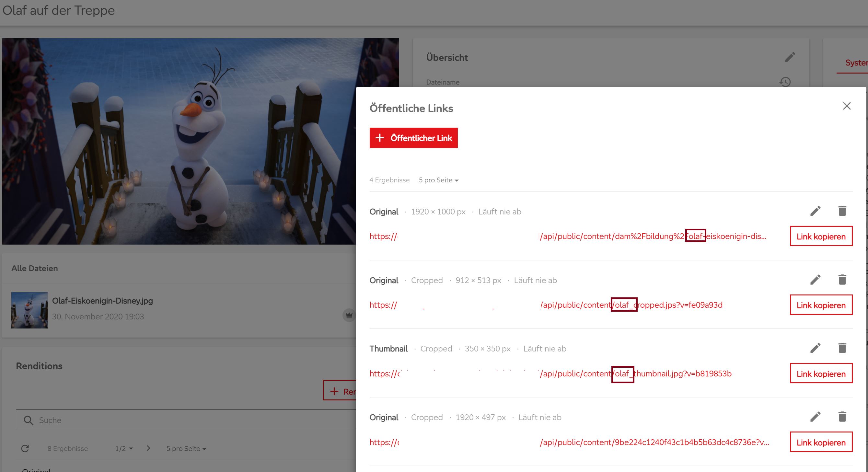Close the Öffentliche Links dialog
Image resolution: width=868 pixels, height=472 pixels.
click(847, 106)
